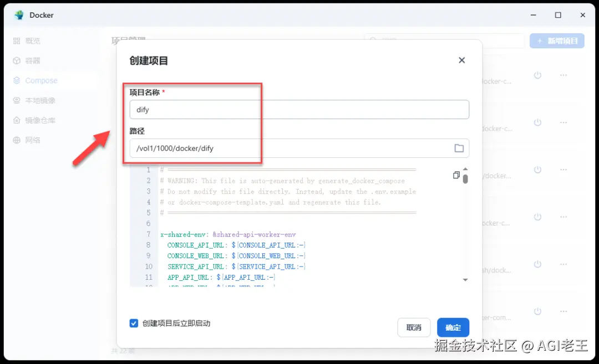This screenshot has width=599, height=364.
Task: Click the 项目名称 field containing dify
Action: point(299,110)
